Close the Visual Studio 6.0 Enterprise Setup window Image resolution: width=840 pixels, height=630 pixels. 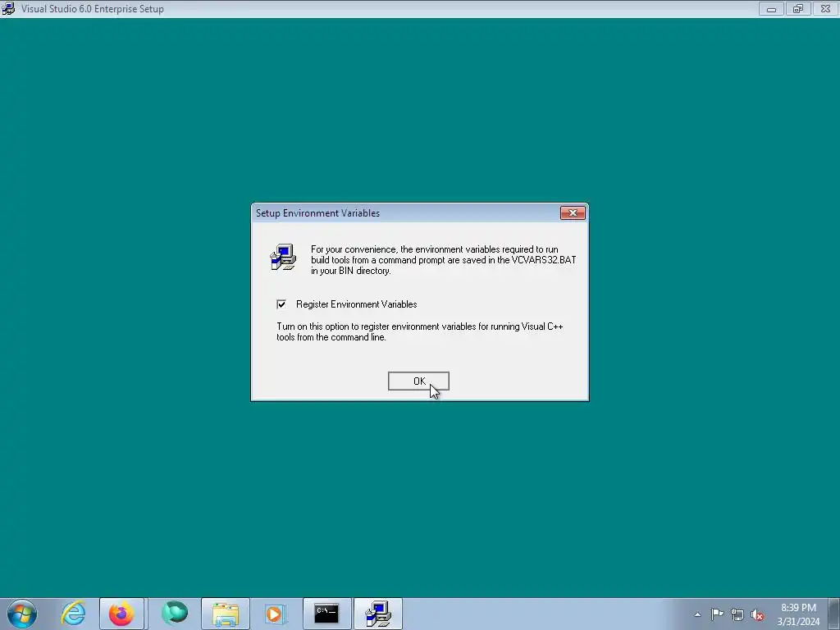pyautogui.click(x=825, y=8)
